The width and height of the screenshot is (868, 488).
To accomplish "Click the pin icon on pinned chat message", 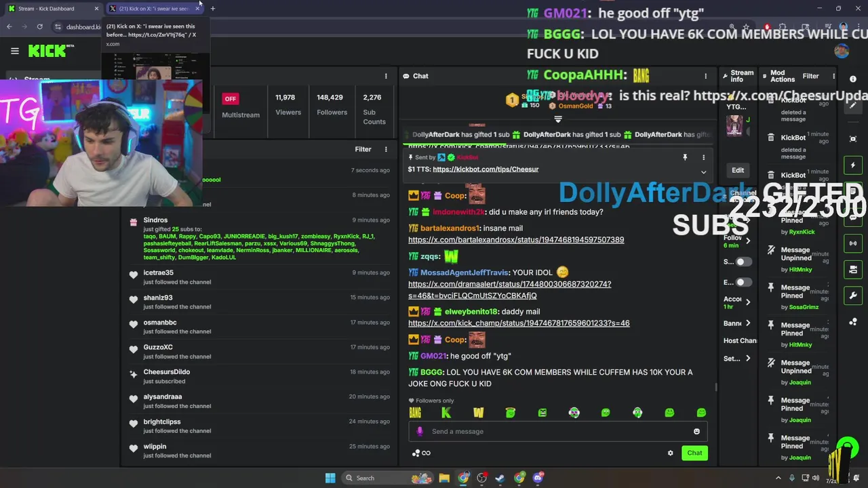I will (685, 157).
